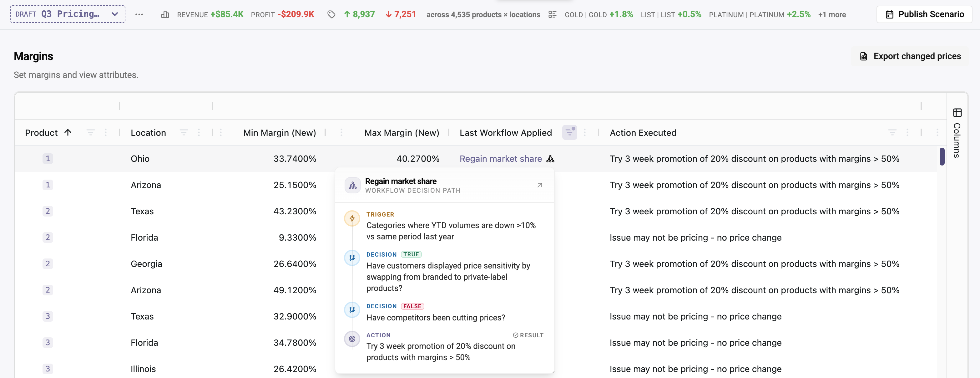Screen dimensions: 980x378
Task: Click the '+1 more' price lists text
Action: 832,14
